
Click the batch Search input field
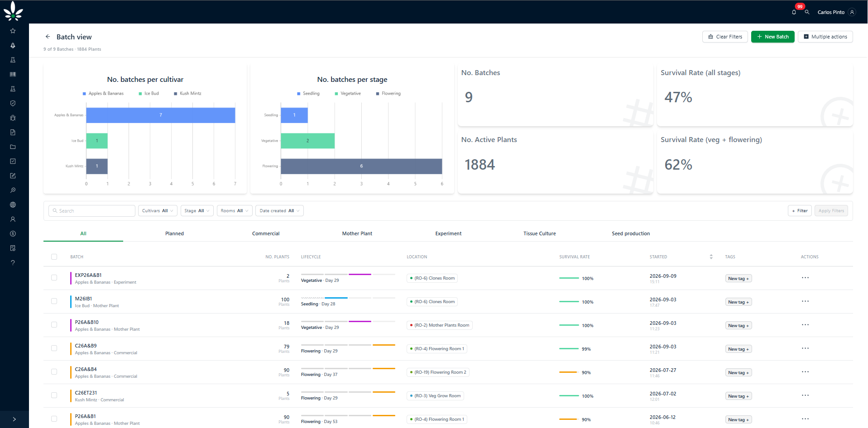[x=92, y=211]
